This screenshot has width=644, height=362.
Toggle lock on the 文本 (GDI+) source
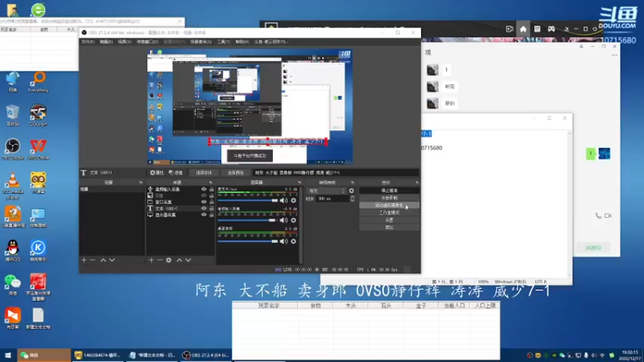click(x=212, y=208)
